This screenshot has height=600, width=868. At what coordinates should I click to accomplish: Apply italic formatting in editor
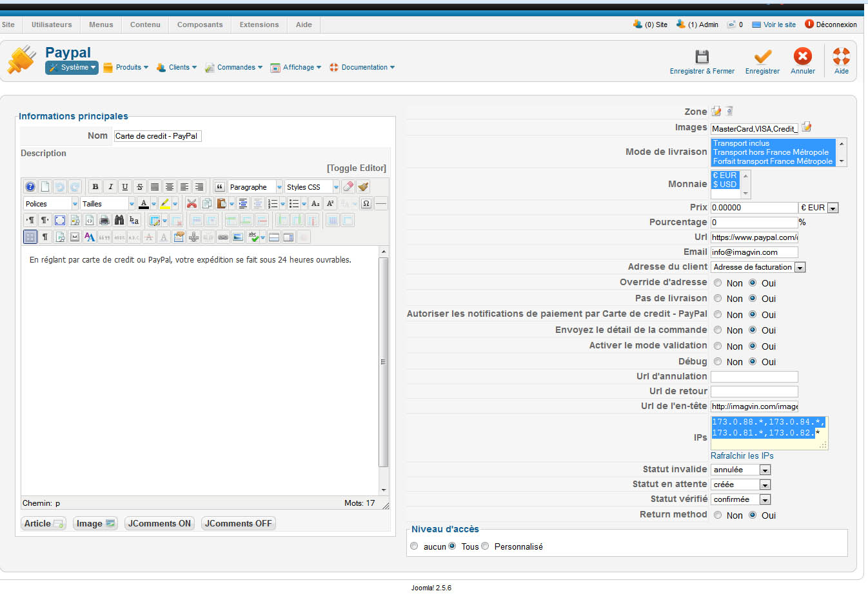(110, 186)
